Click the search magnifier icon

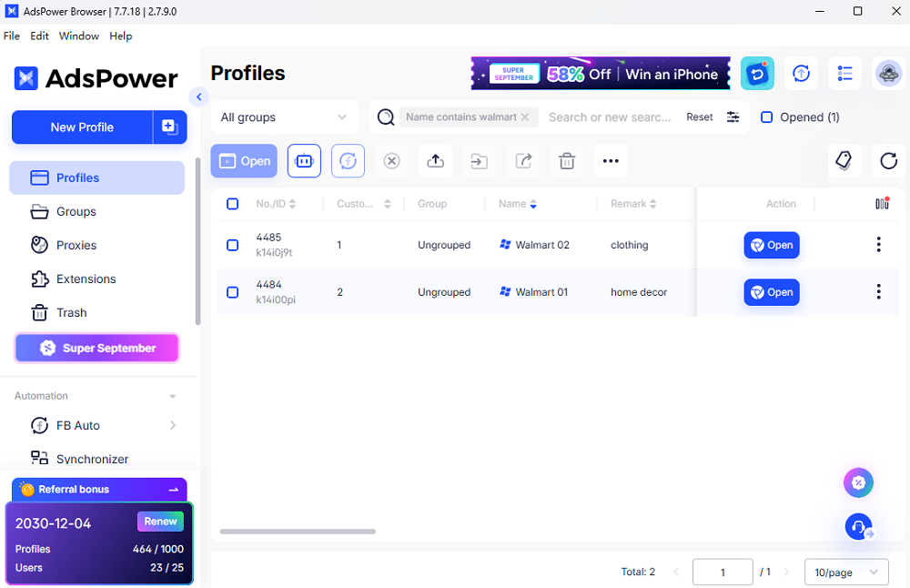386,117
